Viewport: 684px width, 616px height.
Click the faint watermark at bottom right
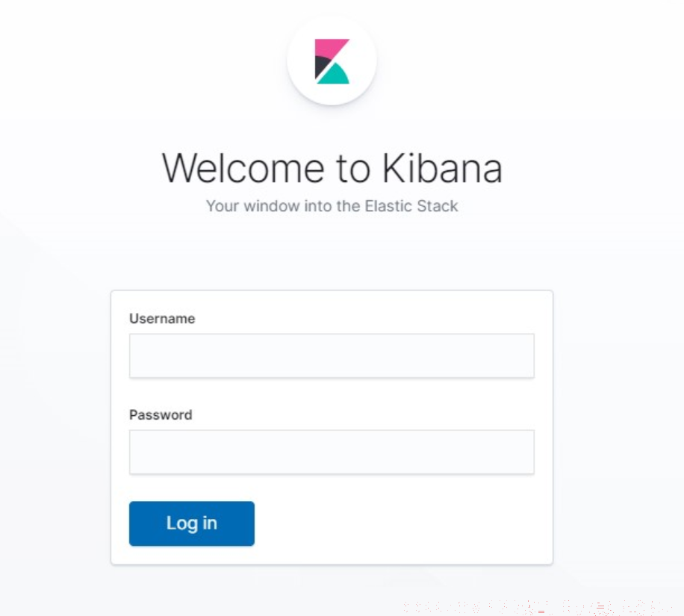click(x=537, y=607)
